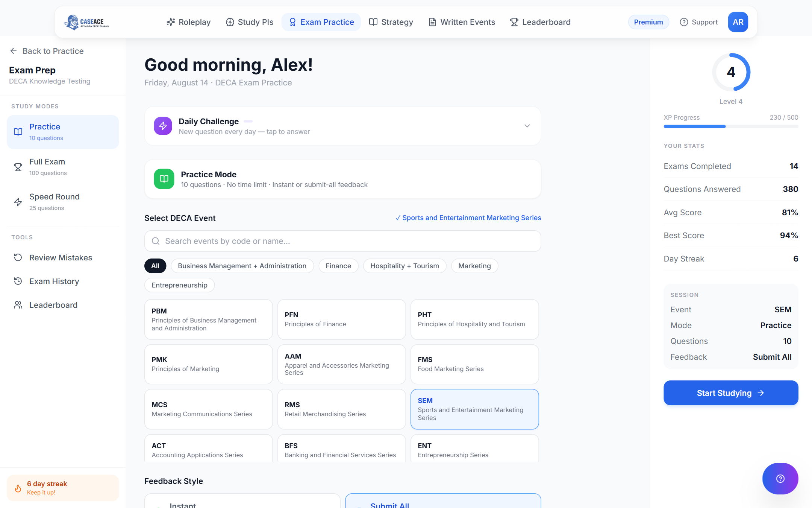The width and height of the screenshot is (812, 508).
Task: Click the Roleplay sparkle icon
Action: click(171, 22)
